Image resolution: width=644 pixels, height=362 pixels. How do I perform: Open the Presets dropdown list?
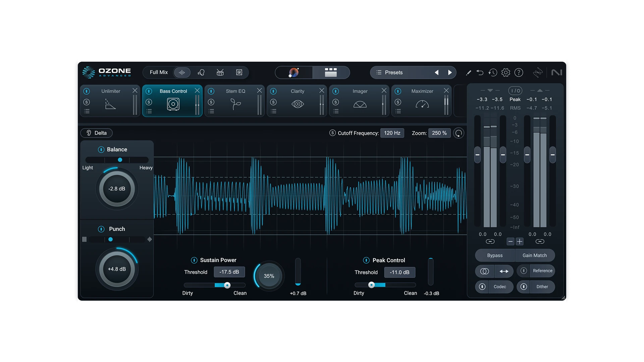[394, 72]
